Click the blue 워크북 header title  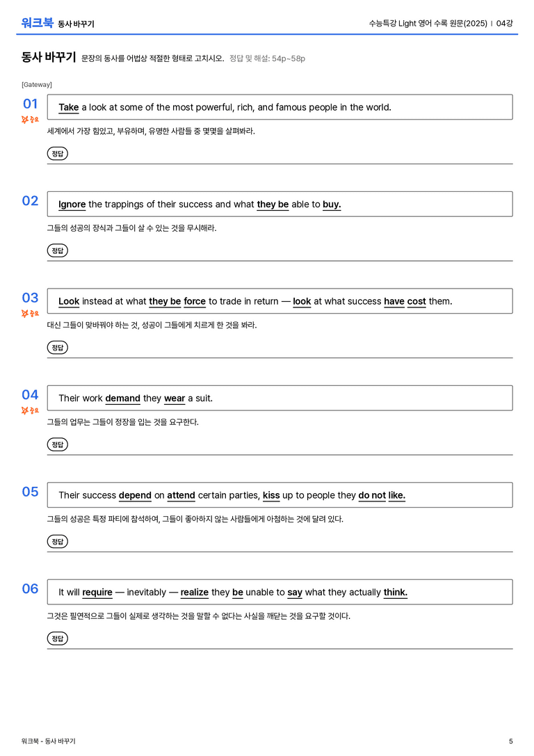point(37,23)
